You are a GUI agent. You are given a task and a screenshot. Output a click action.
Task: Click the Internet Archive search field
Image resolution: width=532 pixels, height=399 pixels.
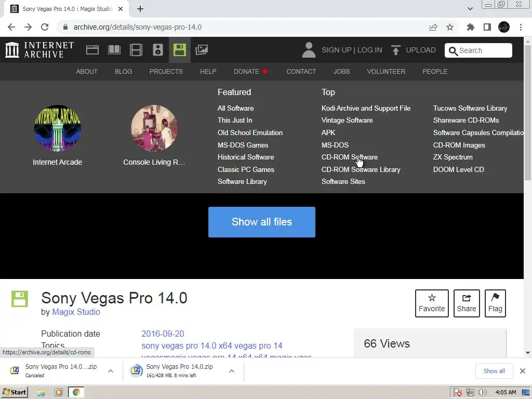[478, 50]
